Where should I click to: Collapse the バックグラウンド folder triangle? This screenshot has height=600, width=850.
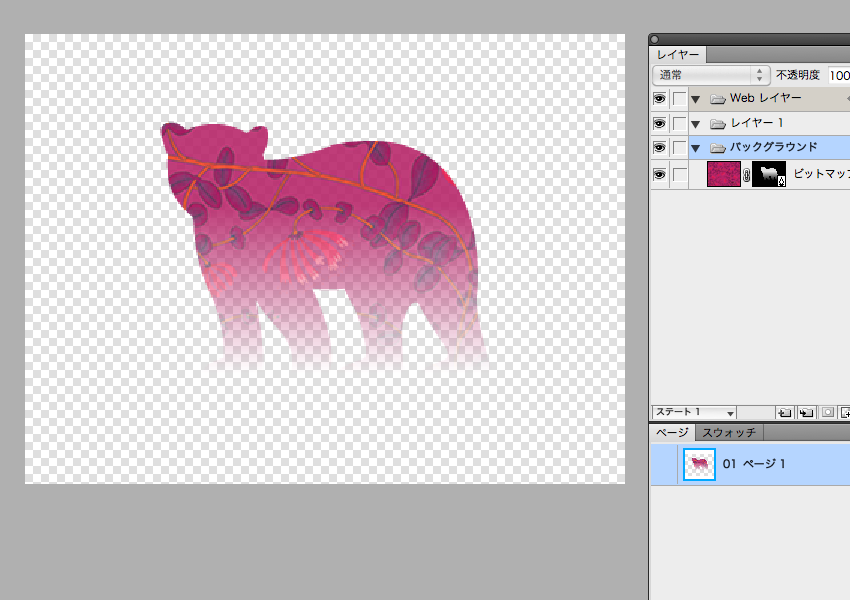[x=696, y=148]
